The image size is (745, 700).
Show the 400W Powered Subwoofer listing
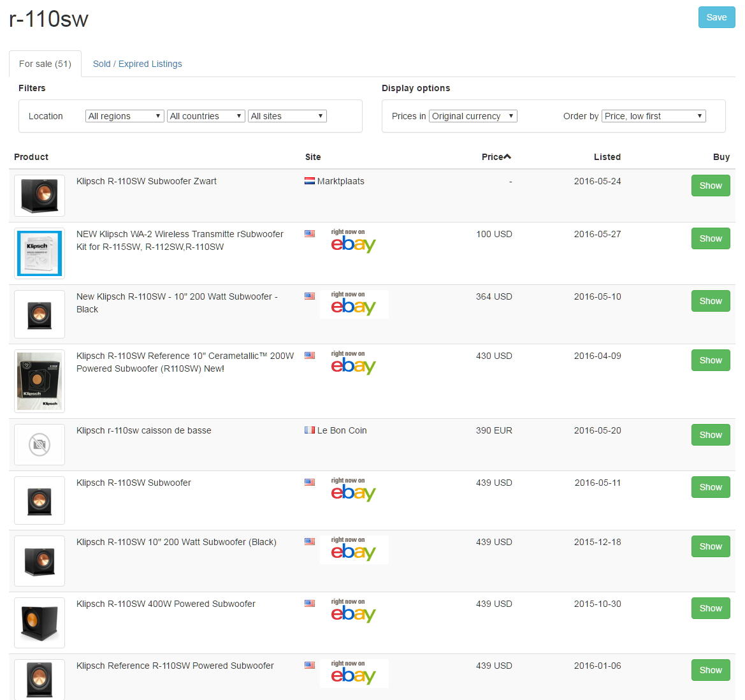[x=711, y=608]
